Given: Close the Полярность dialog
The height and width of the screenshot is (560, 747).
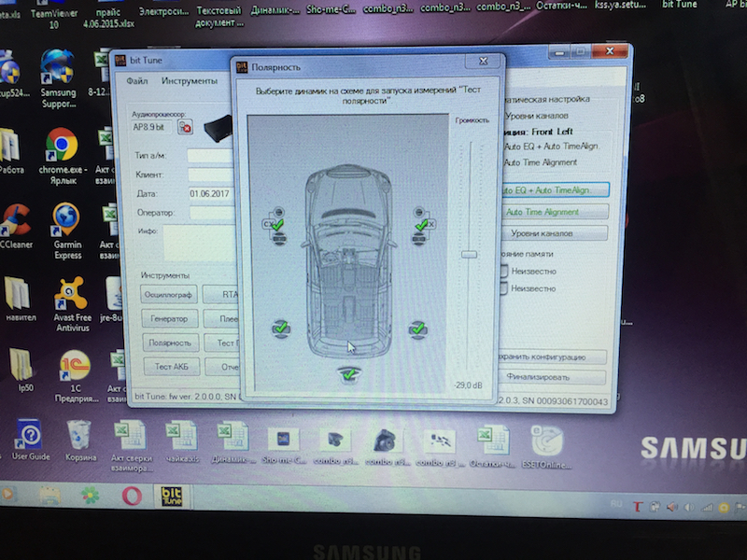Looking at the screenshot, I should [483, 61].
